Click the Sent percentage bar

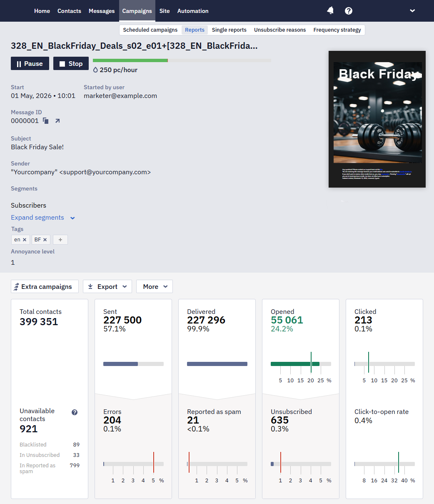pyautogui.click(x=133, y=364)
